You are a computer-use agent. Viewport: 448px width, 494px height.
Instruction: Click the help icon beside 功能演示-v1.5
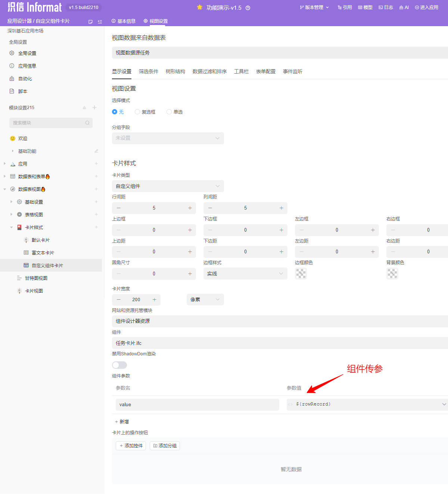[x=248, y=8]
